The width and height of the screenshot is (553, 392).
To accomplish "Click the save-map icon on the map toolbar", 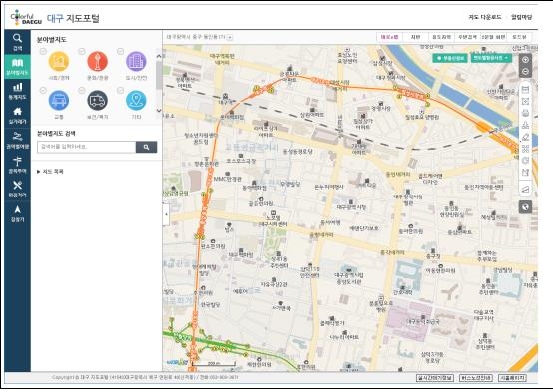I will (525, 172).
